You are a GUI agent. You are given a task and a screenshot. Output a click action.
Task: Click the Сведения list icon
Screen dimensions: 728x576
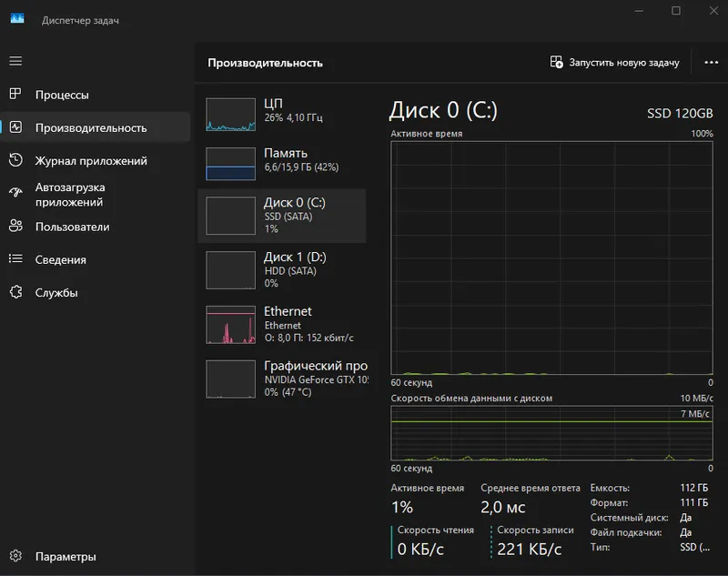15,258
